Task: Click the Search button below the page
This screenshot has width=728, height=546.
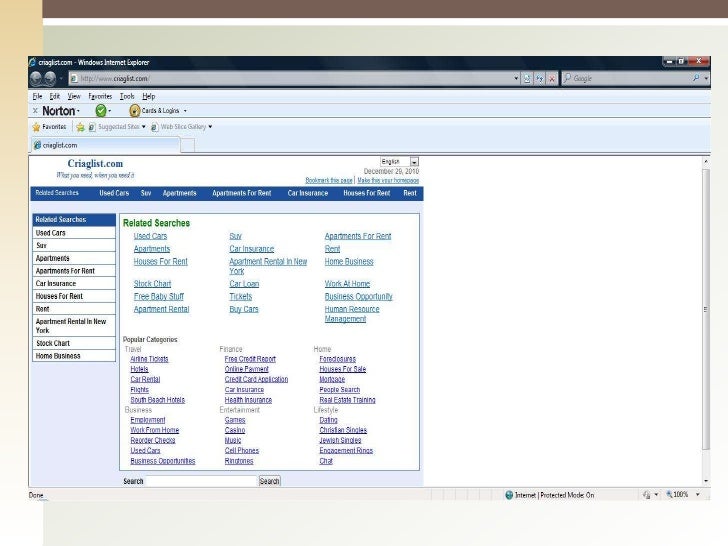Action: point(269,481)
